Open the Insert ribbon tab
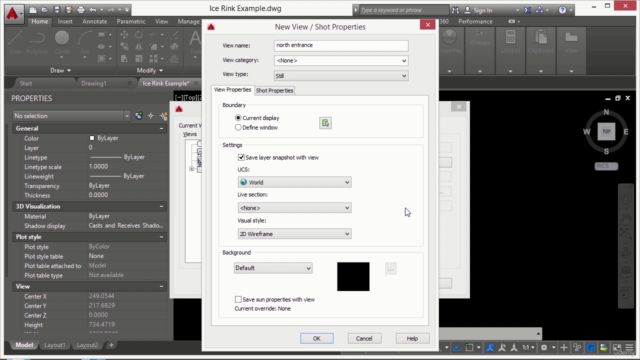The height and width of the screenshot is (360, 640). pos(65,21)
